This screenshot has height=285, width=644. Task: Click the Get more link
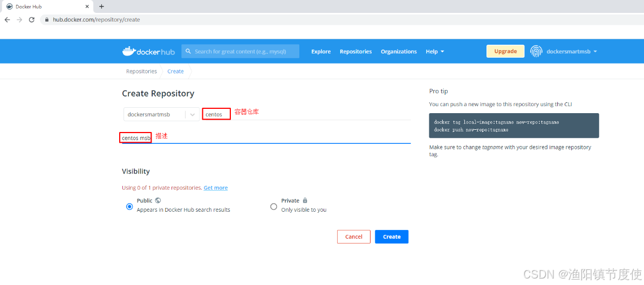[x=216, y=188]
